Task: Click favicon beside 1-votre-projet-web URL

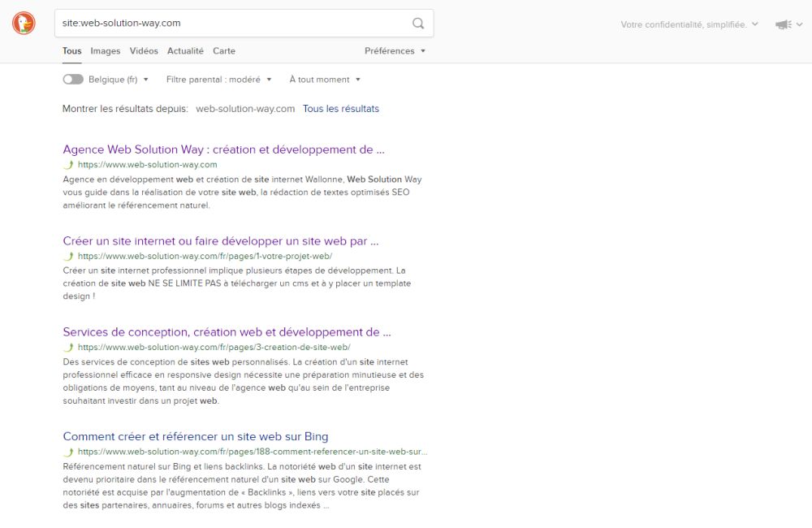Action: (68, 256)
